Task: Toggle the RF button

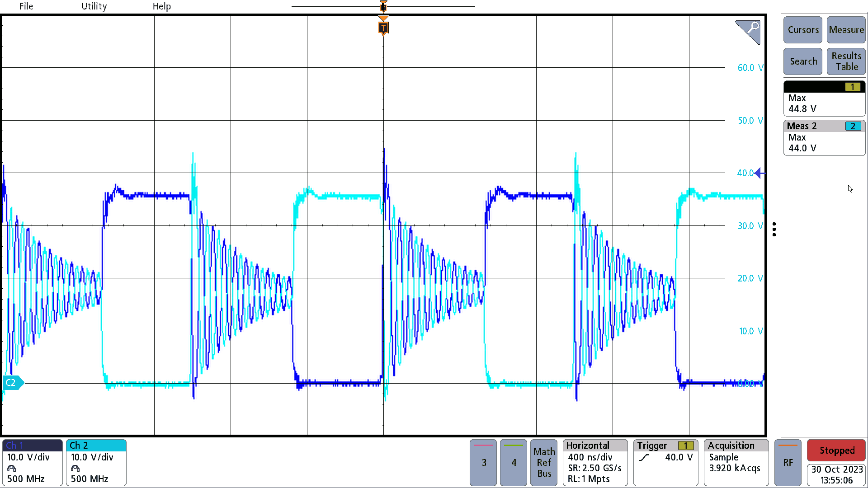Action: 788,463
